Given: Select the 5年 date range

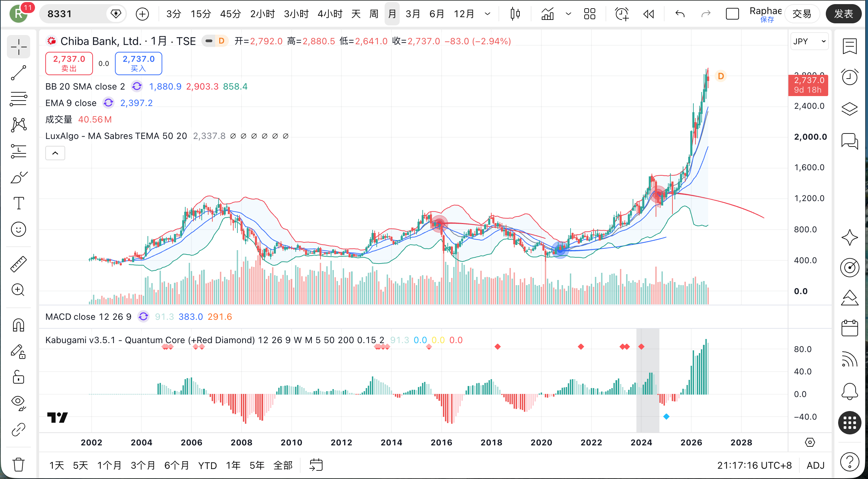Looking at the screenshot, I should tap(257, 465).
